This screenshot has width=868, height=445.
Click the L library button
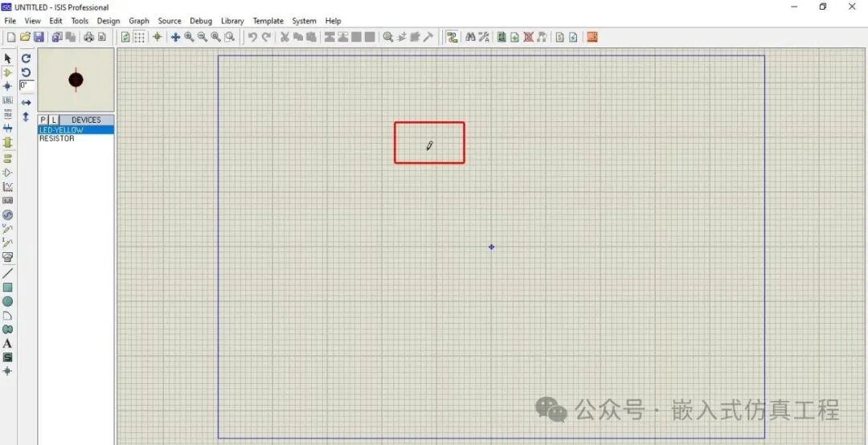point(55,120)
